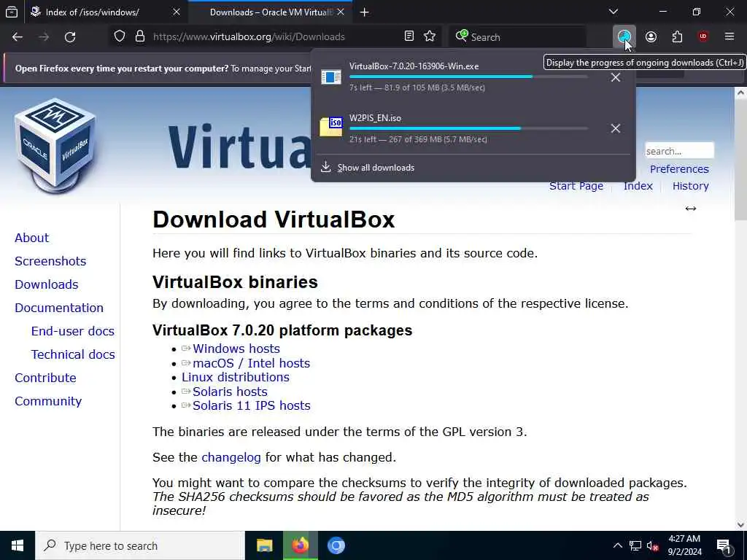Show hidden system tray icons
Screen dimensions: 747x560
click(617, 545)
